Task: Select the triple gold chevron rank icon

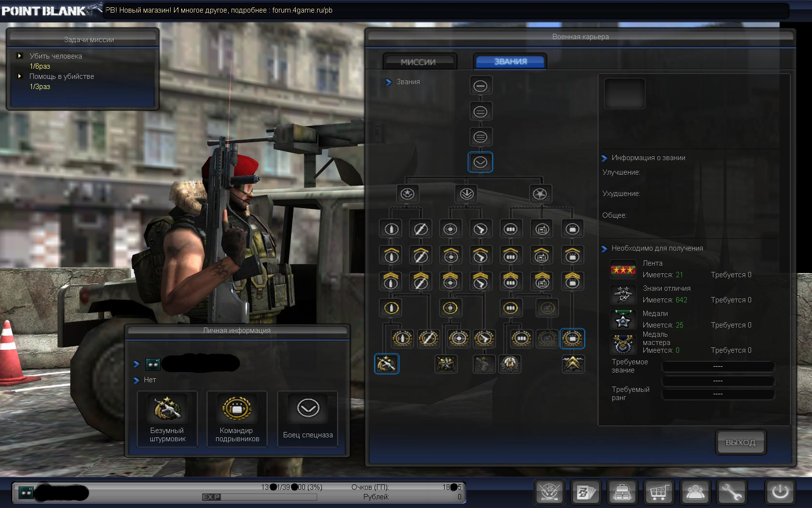Action: (573, 364)
